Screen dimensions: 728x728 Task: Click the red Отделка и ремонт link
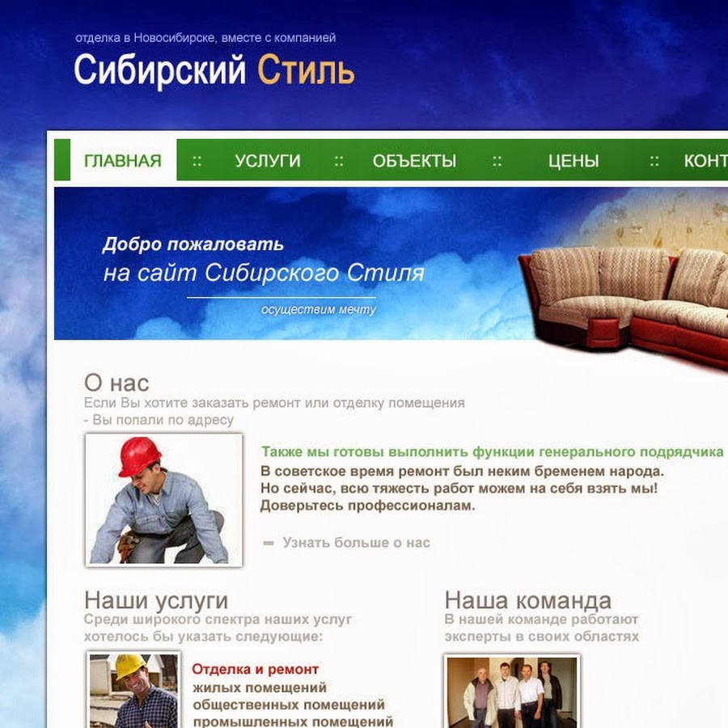(x=256, y=670)
